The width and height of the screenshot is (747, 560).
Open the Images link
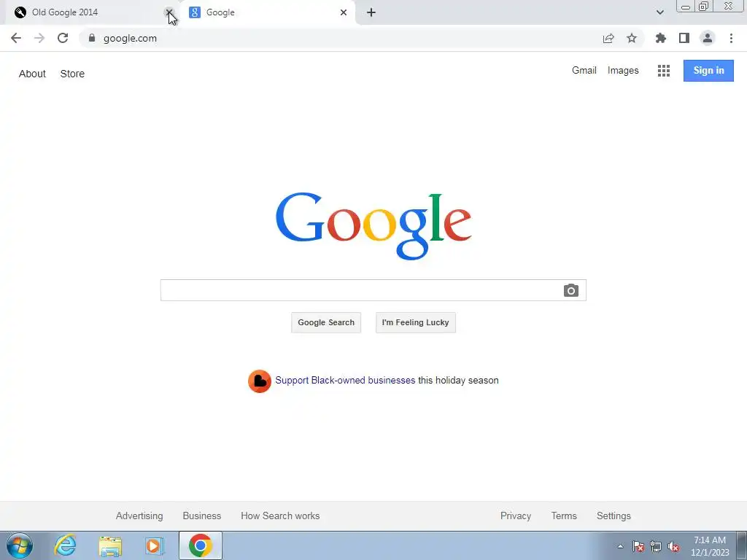[x=623, y=71]
